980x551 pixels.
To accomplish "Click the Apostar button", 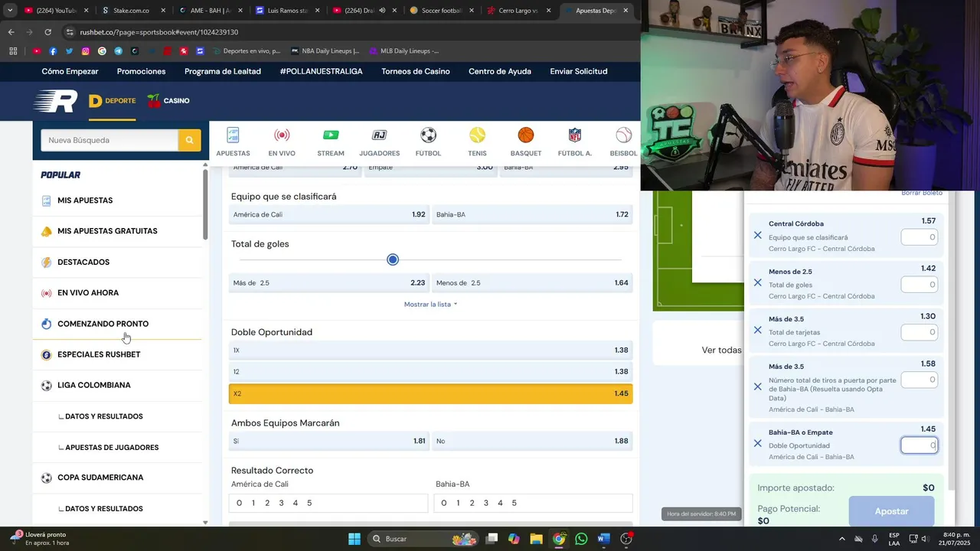I will pyautogui.click(x=891, y=511).
